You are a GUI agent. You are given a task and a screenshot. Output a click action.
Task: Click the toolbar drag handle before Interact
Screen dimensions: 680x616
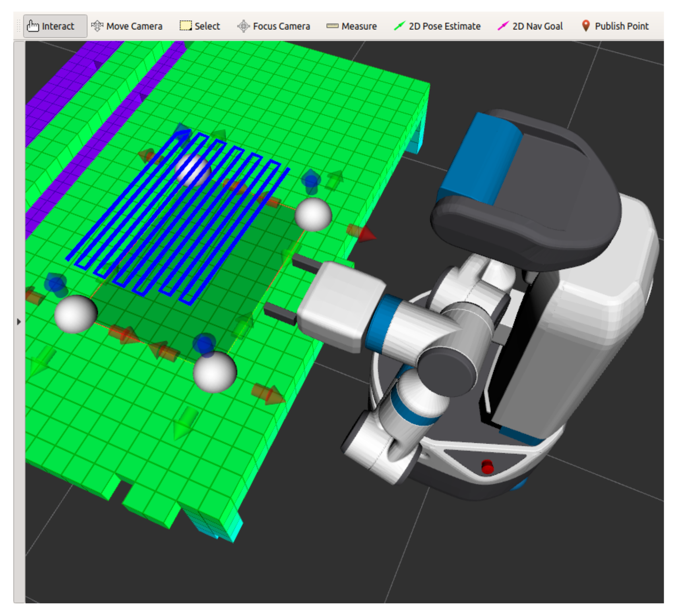click(18, 26)
